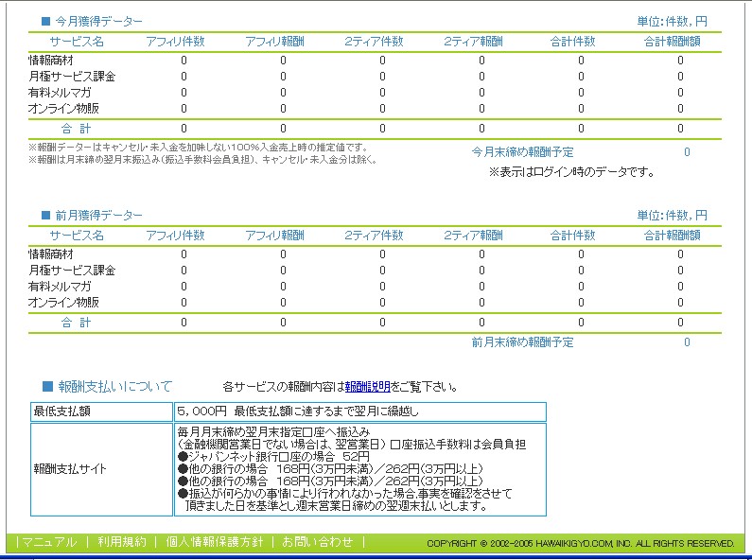Click the 最低支払額 table cell
752x560 pixels.
101,411
